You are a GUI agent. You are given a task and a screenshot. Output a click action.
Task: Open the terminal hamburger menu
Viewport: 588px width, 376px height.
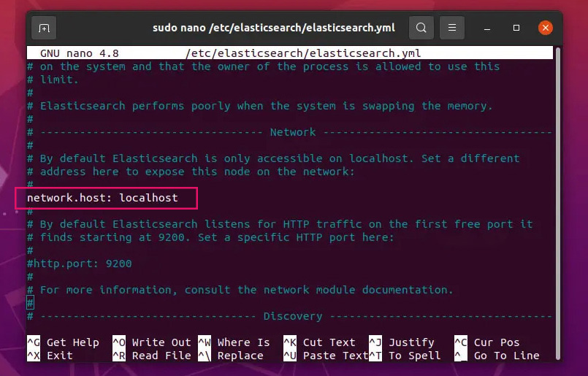coord(452,28)
